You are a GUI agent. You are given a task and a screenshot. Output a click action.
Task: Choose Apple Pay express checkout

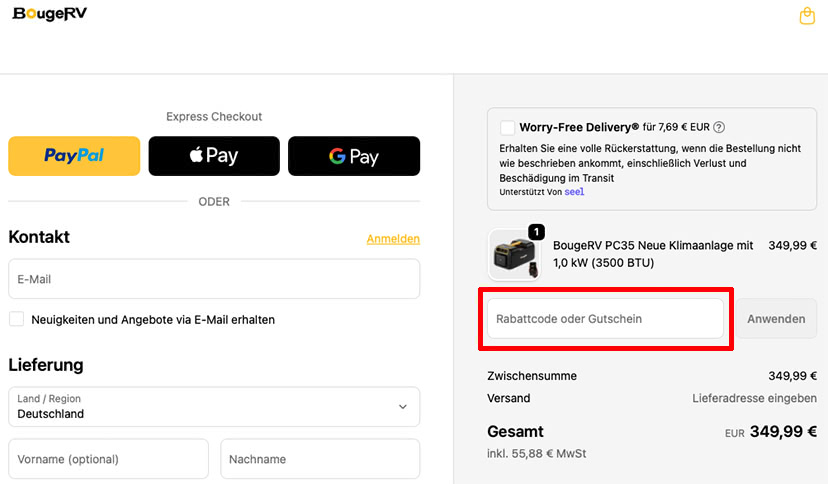point(214,156)
